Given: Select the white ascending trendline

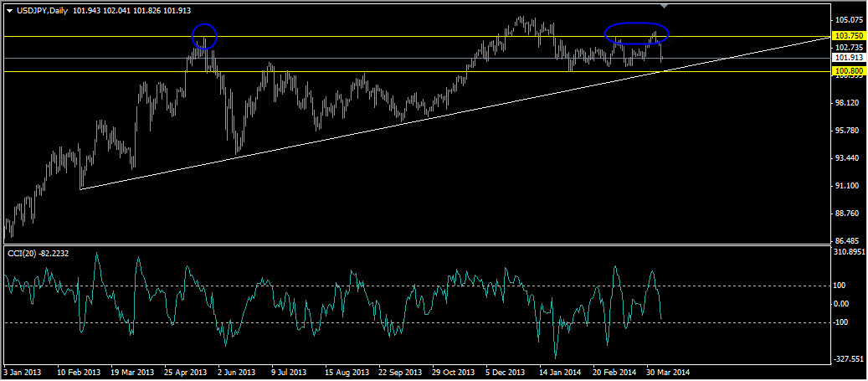Looking at the screenshot, I should 454,114.
